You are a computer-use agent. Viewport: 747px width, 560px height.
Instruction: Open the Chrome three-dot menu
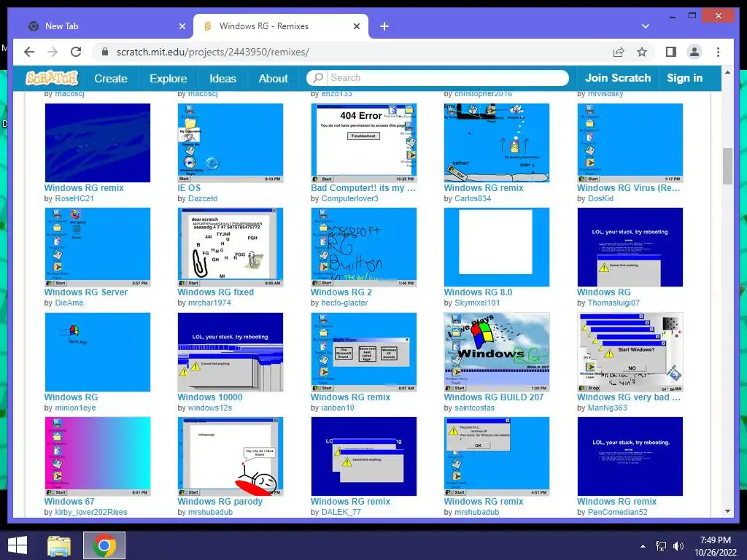tap(718, 52)
